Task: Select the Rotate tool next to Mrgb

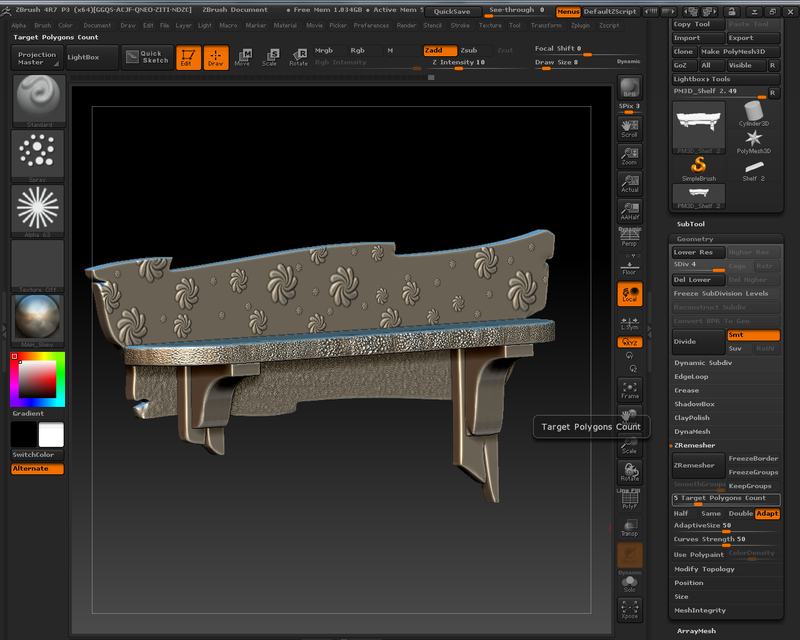Action: point(298,58)
